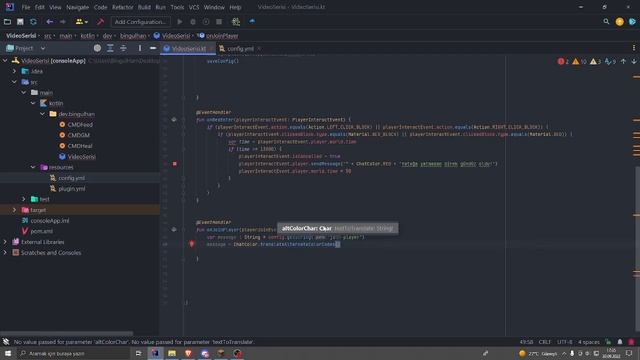Collapse the main folder
Image resolution: width=640 pixels, height=360 pixels.
[x=24, y=93]
